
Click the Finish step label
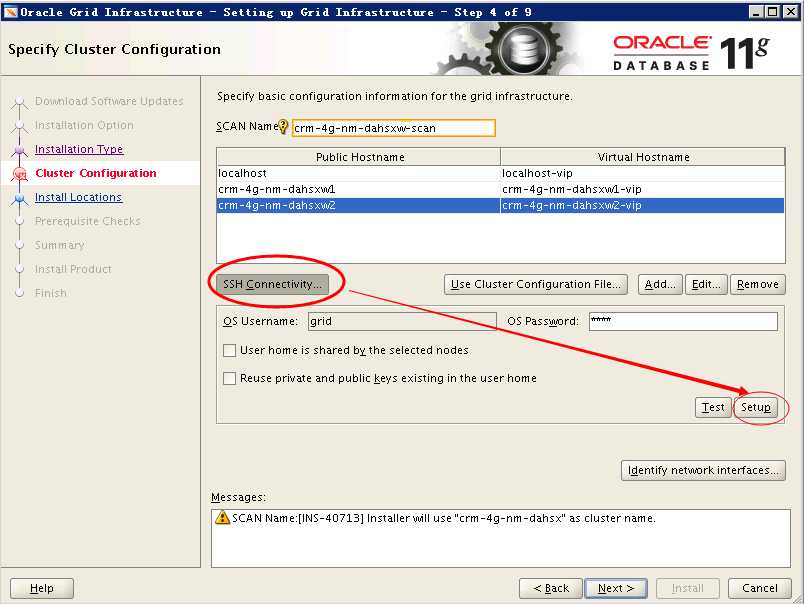tap(51, 293)
